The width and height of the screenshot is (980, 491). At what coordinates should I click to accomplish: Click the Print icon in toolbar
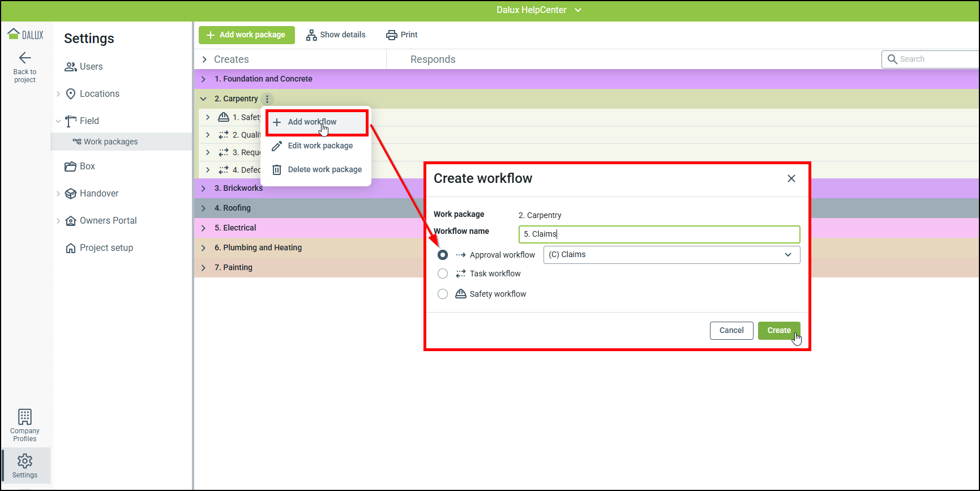392,35
